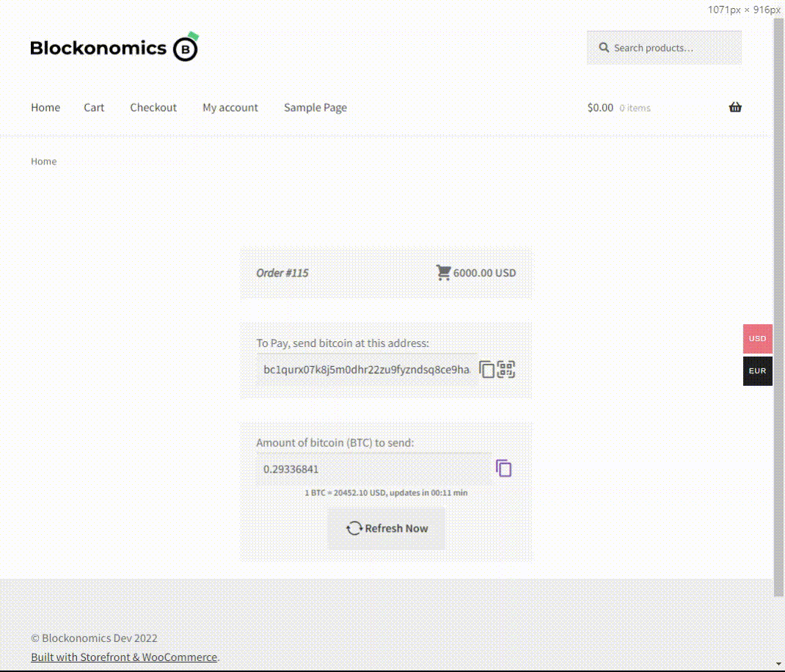Open the Checkout menu item

coord(153,107)
